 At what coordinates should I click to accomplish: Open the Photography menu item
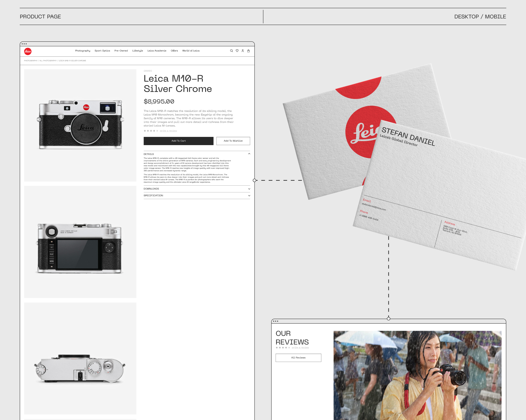pyautogui.click(x=82, y=51)
